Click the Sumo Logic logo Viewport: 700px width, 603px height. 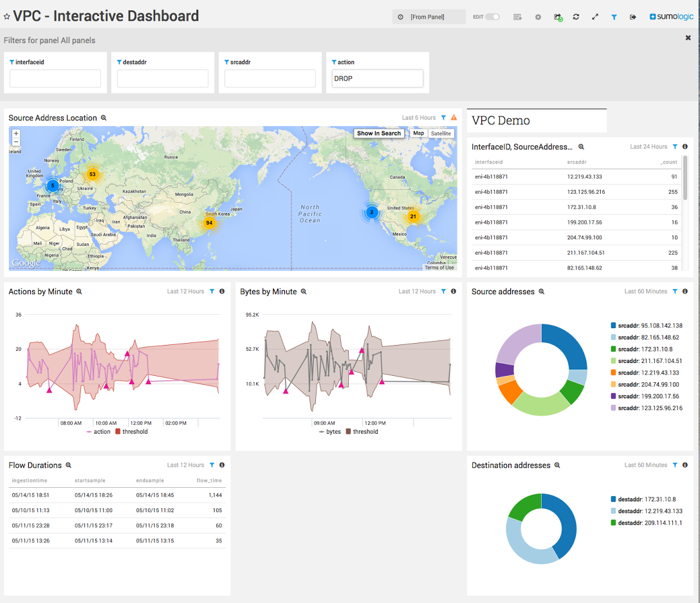coord(672,17)
